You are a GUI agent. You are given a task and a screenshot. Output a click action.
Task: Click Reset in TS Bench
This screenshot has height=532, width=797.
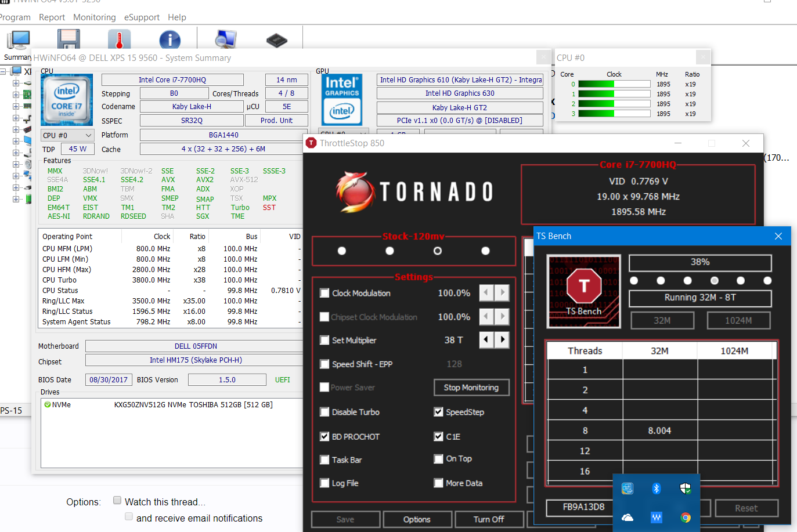pos(746,508)
